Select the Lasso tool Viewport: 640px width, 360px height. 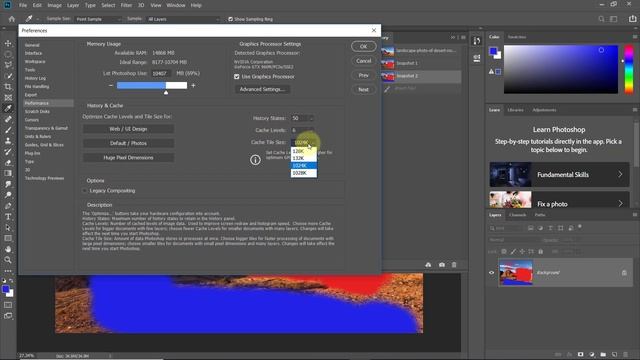pos(8,65)
